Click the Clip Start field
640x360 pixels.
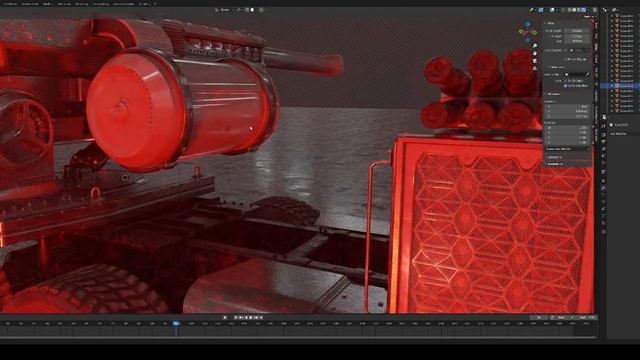pos(577,36)
